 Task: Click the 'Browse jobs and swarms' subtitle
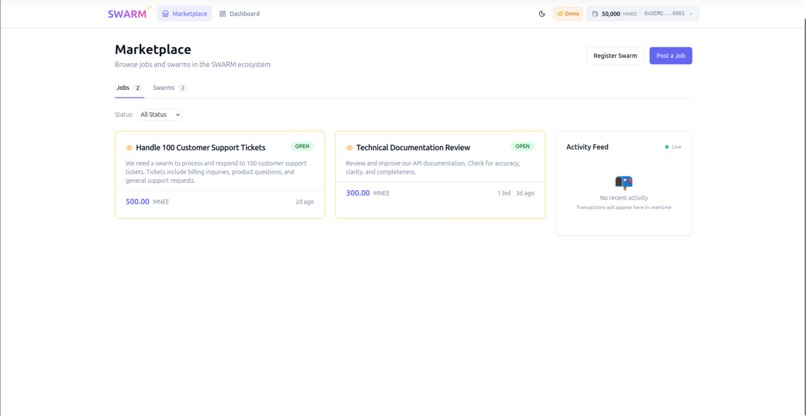tap(192, 65)
